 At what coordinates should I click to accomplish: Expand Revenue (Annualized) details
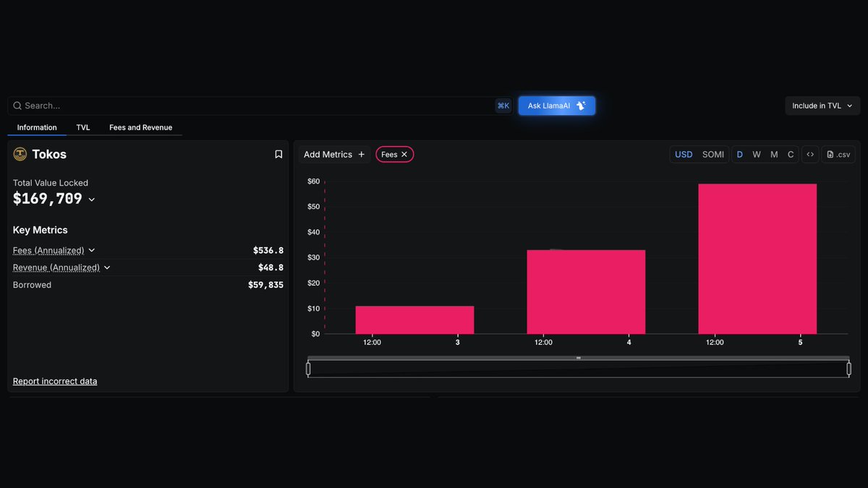coord(107,267)
